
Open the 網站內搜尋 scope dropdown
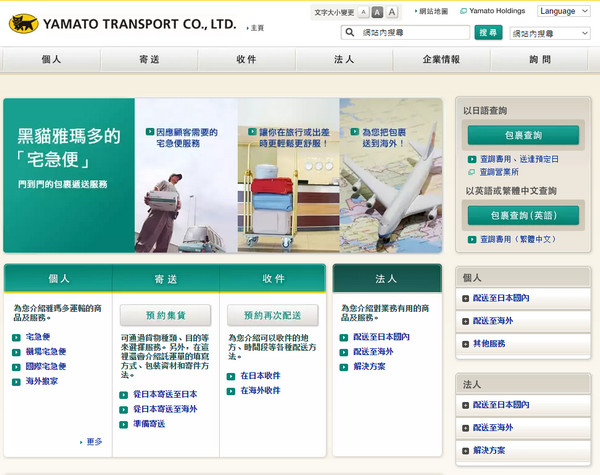[550, 33]
